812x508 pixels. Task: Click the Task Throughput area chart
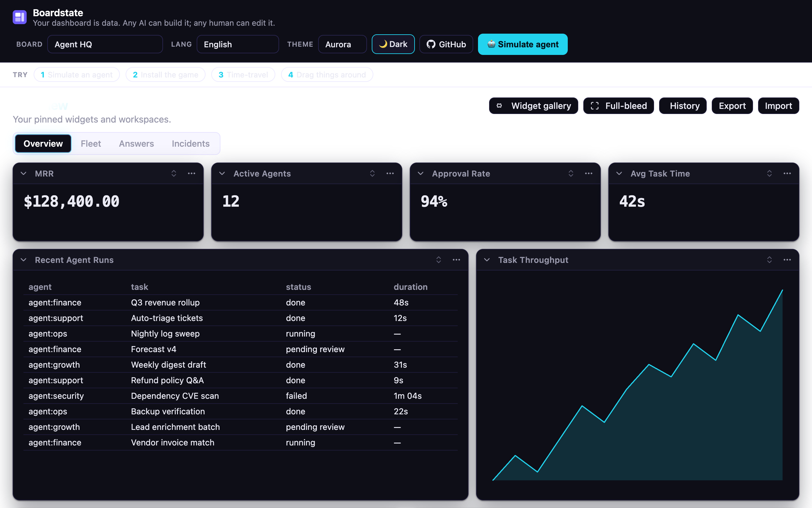point(638,385)
